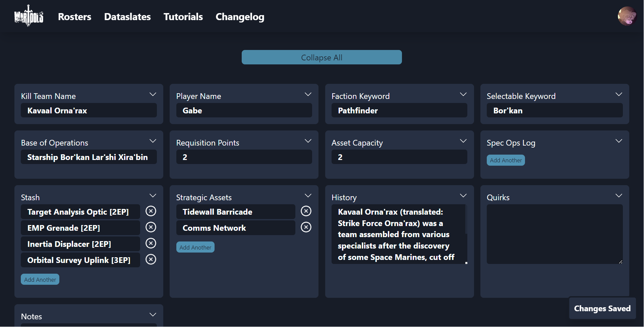Collapse the Requisition Points card
This screenshot has width=644, height=327.
coord(308,141)
